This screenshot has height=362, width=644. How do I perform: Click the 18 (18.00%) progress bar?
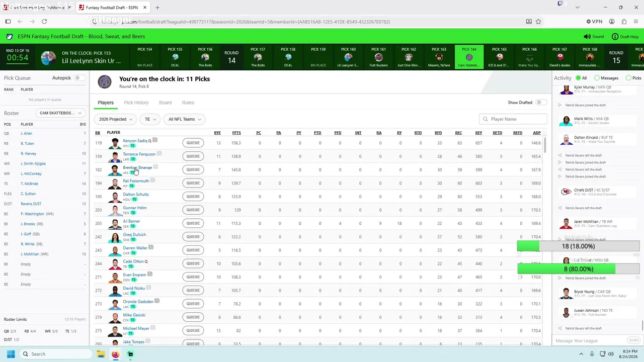pyautogui.click(x=579, y=246)
